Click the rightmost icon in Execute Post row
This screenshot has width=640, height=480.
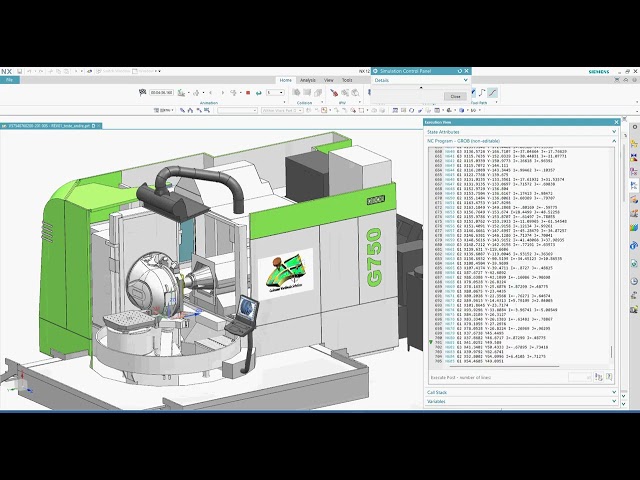click(609, 378)
